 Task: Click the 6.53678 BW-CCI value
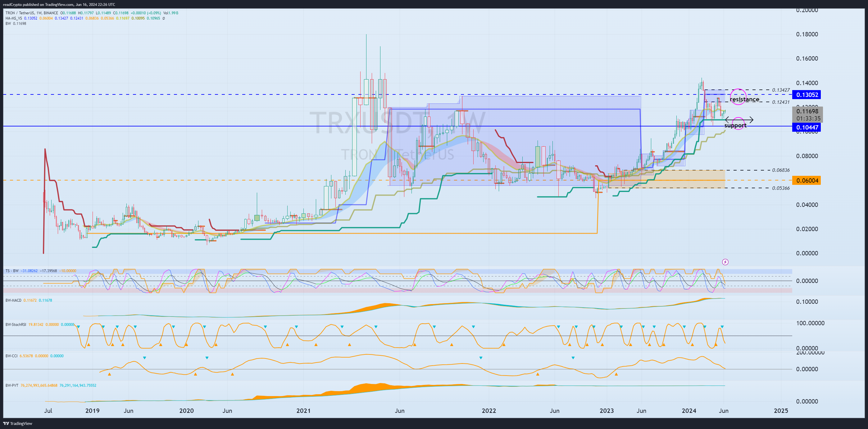(x=26, y=356)
